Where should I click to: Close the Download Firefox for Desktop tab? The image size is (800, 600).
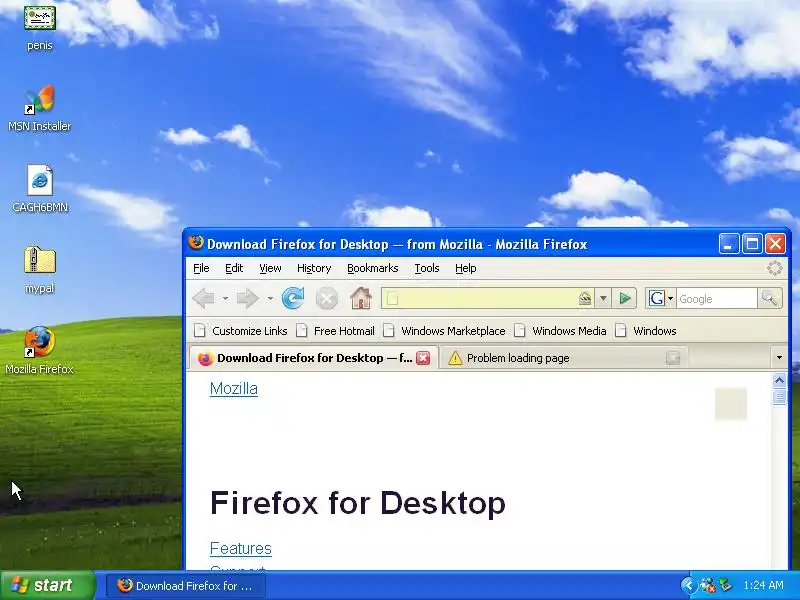(x=423, y=358)
